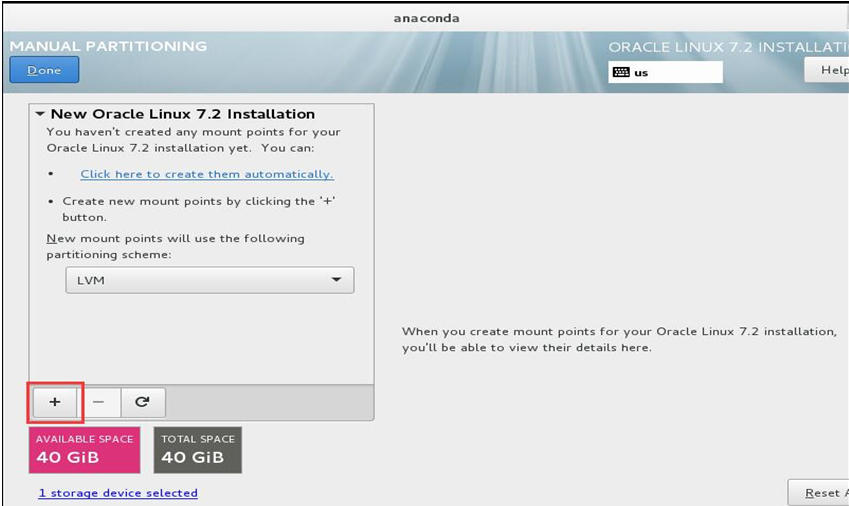
Task: Click "When you create mount points" message
Action: 619,339
